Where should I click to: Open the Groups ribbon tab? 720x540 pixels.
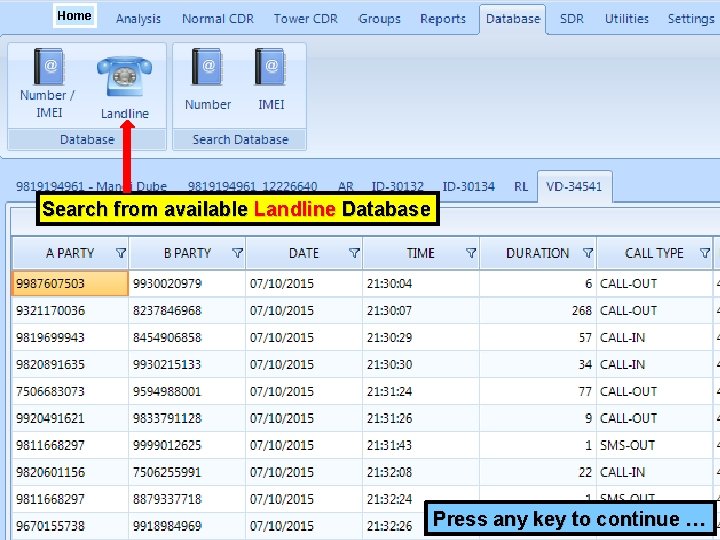379,19
